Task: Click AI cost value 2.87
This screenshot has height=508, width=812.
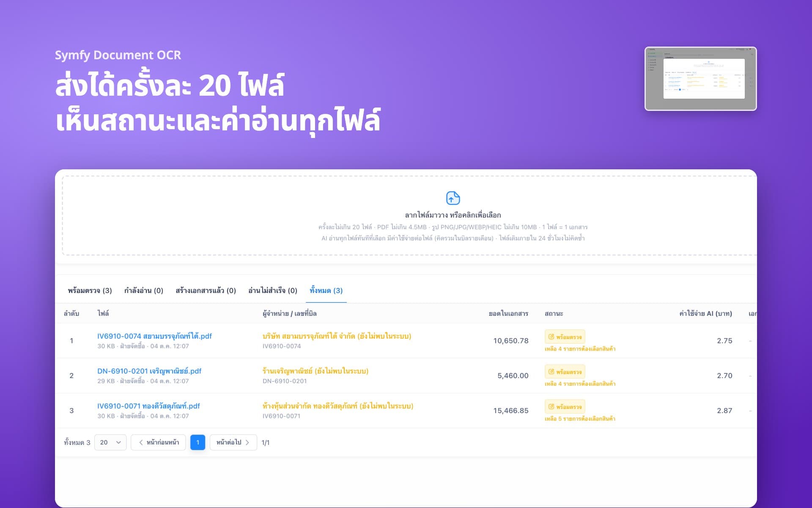Action: pyautogui.click(x=724, y=411)
